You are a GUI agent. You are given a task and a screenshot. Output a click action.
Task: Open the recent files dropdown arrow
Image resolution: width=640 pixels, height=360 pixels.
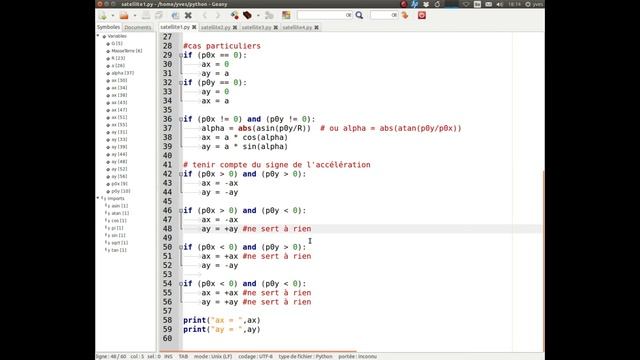tap(135, 16)
